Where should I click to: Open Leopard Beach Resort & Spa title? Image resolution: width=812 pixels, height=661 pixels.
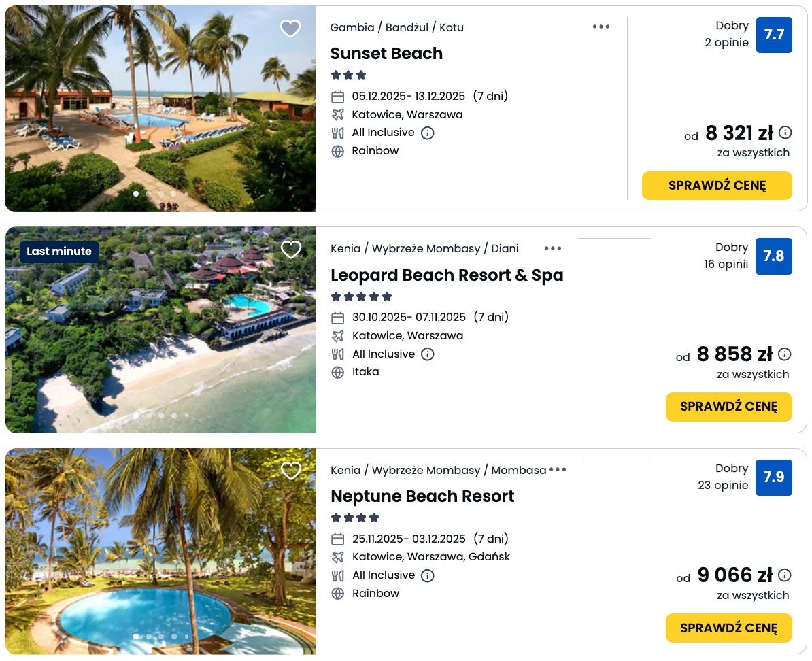coord(447,275)
